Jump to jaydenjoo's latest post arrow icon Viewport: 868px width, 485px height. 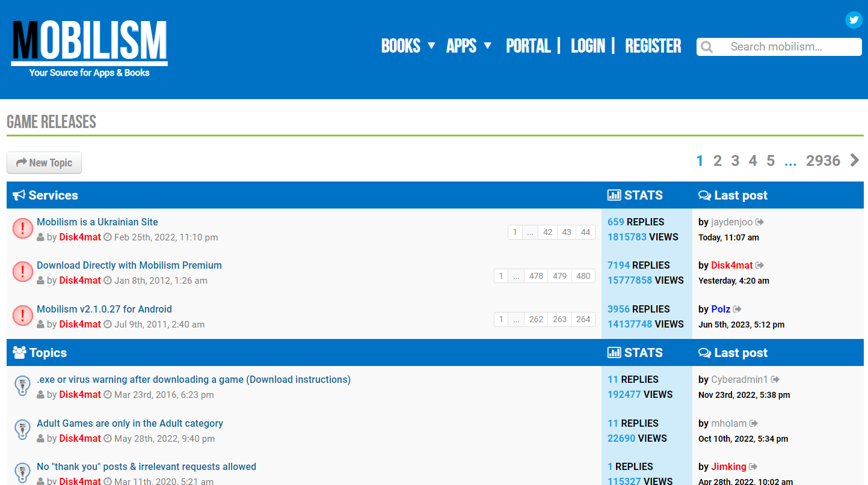tap(760, 222)
